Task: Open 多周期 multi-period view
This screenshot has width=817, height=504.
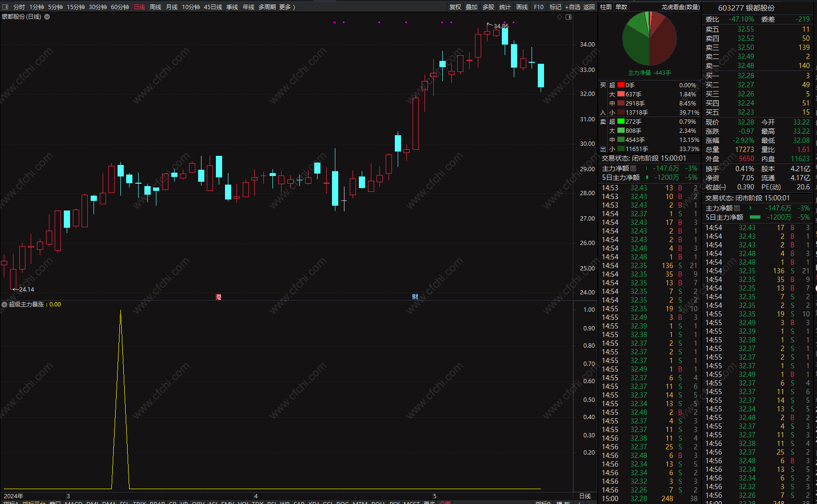Action: tap(267, 7)
